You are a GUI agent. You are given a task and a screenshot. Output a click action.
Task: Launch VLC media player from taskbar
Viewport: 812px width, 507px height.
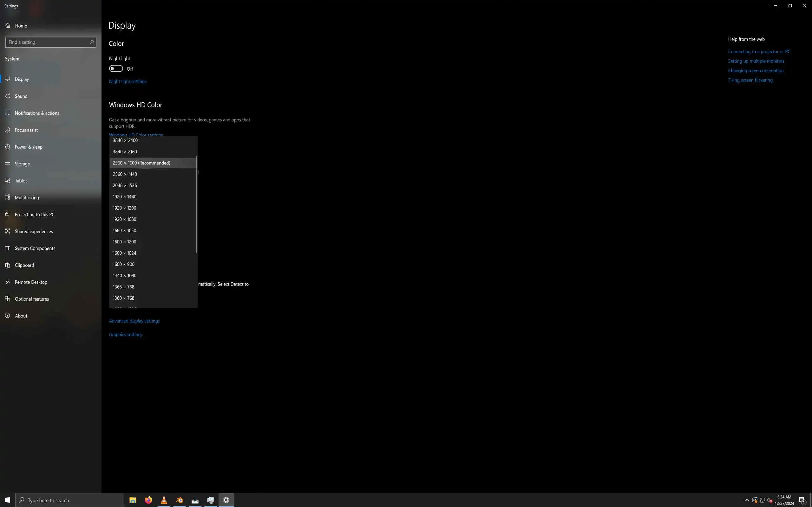coord(164,500)
